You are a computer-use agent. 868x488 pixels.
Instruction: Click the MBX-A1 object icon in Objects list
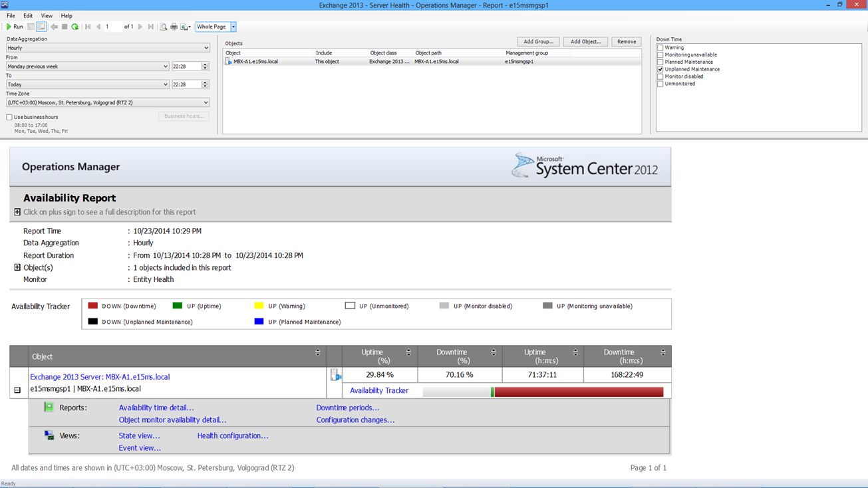(x=229, y=61)
